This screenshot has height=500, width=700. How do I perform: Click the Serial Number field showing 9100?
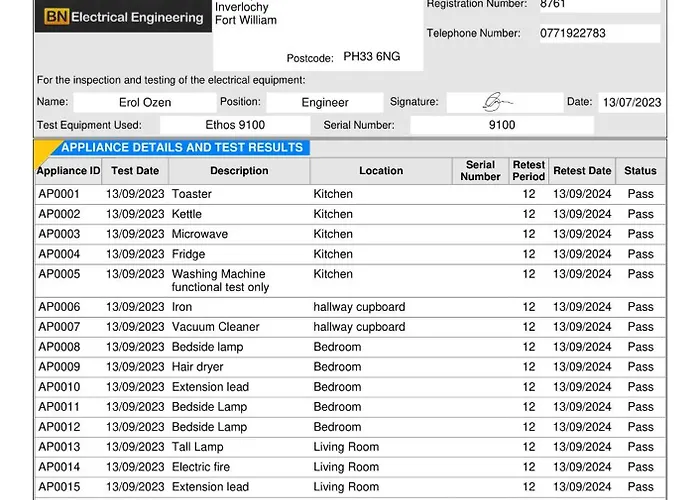(502, 125)
